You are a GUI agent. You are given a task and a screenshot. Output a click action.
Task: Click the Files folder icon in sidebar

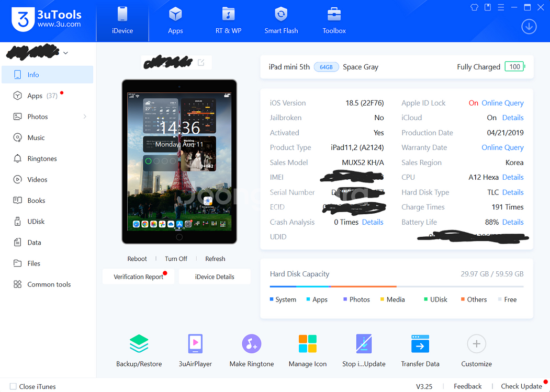pos(17,263)
